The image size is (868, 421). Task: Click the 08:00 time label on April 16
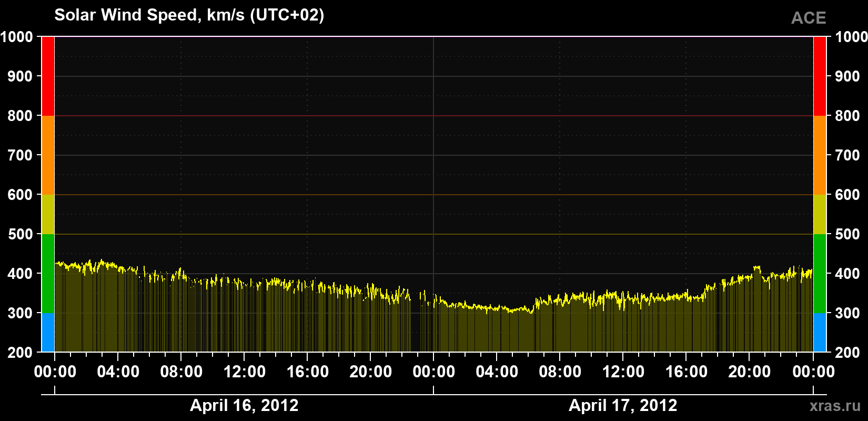(x=181, y=372)
